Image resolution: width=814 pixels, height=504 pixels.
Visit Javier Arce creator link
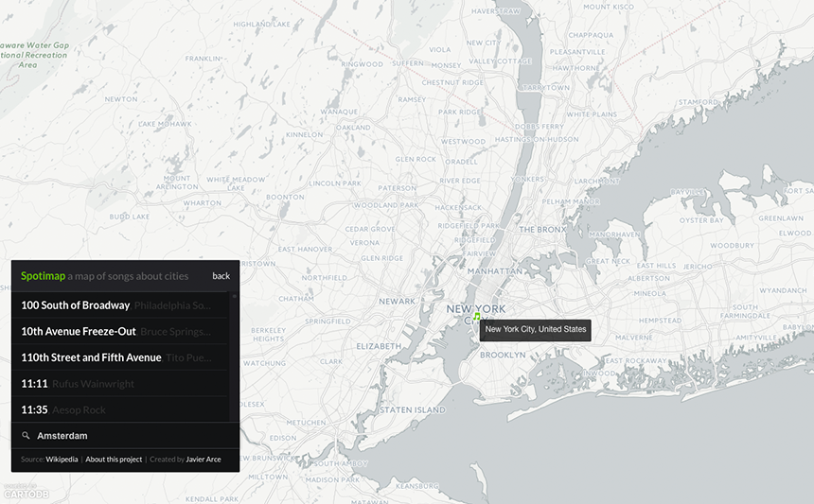pos(203,460)
